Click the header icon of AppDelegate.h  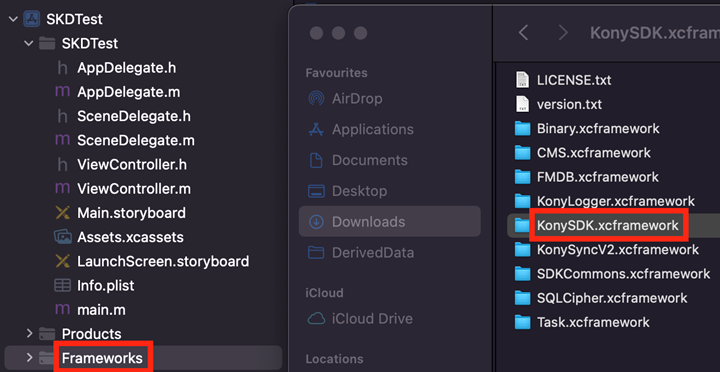tap(62, 68)
